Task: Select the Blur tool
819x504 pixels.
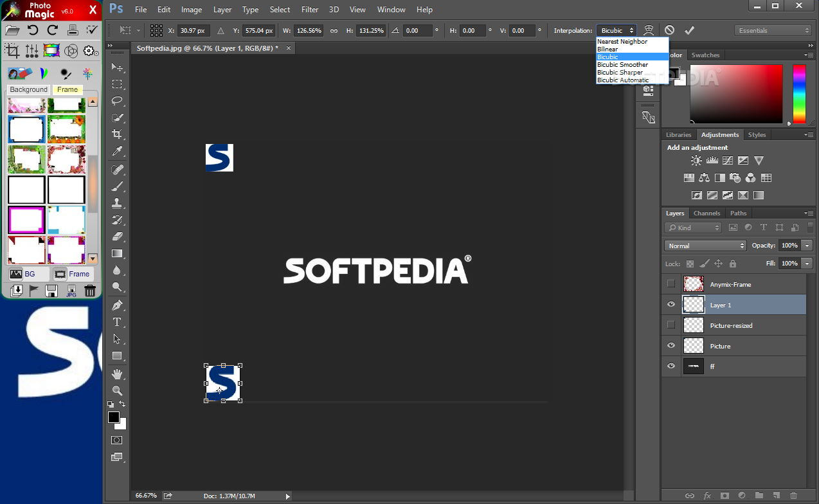Action: 118,271
